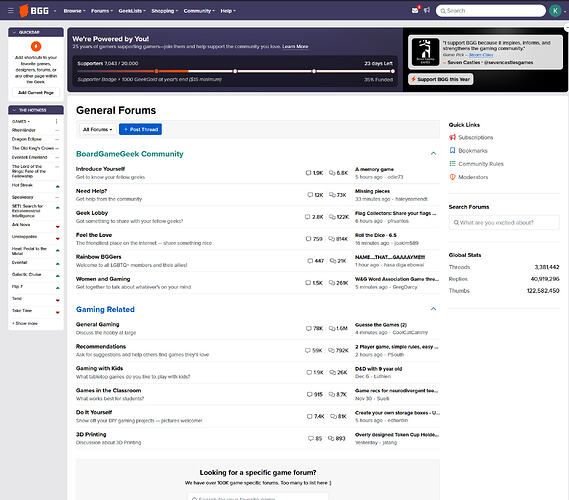Open the Introduce Yourself forum

coord(100,169)
